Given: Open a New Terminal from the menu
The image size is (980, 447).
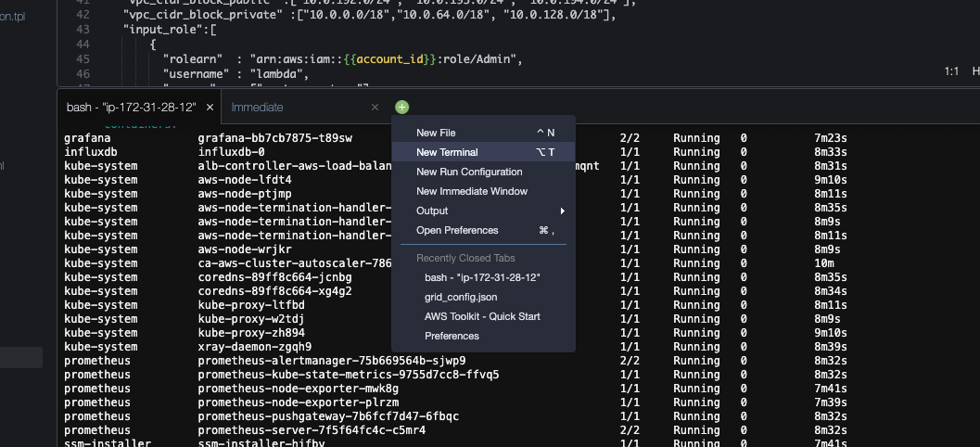Looking at the screenshot, I should [x=447, y=152].
